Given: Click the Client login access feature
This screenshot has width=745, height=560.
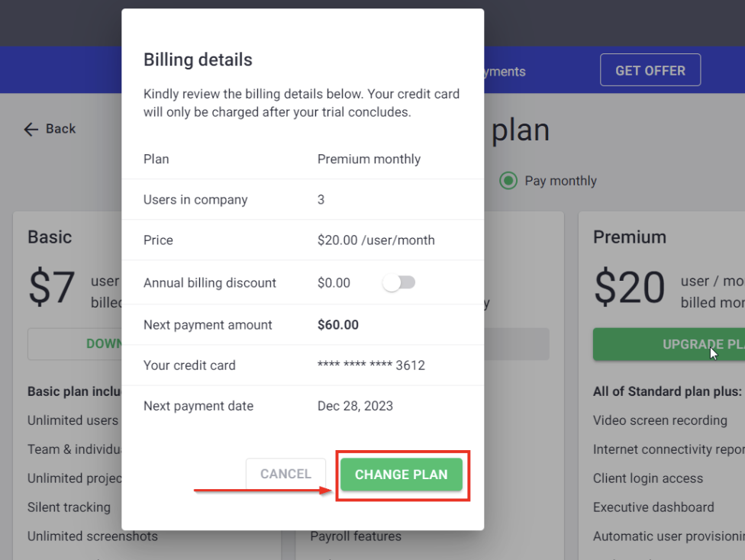Looking at the screenshot, I should pos(647,478).
